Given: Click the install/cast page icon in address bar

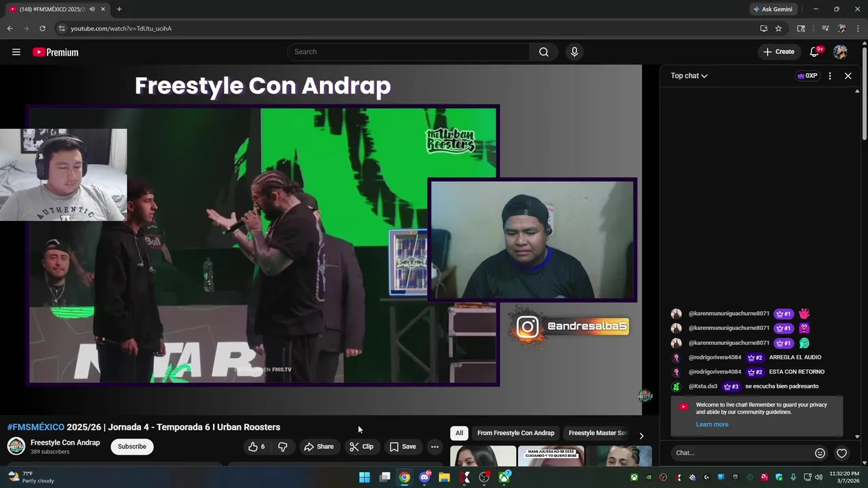Looking at the screenshot, I should pos(764,28).
